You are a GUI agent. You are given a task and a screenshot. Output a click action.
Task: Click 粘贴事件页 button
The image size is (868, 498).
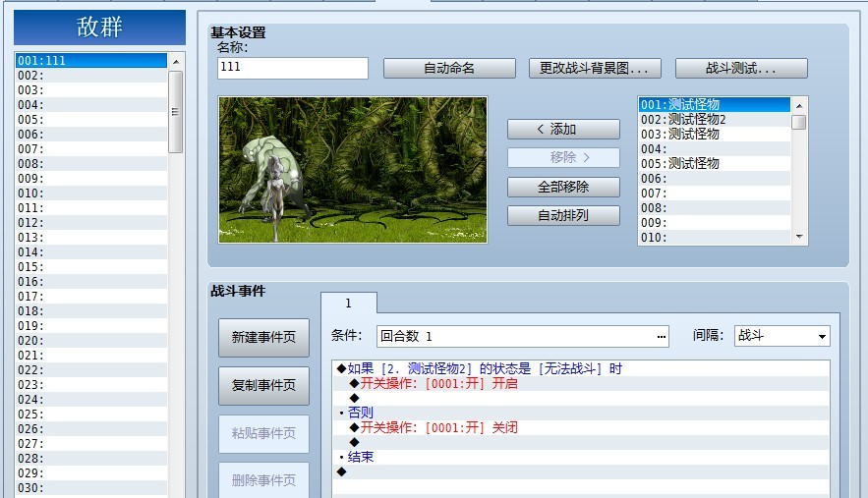point(263,434)
